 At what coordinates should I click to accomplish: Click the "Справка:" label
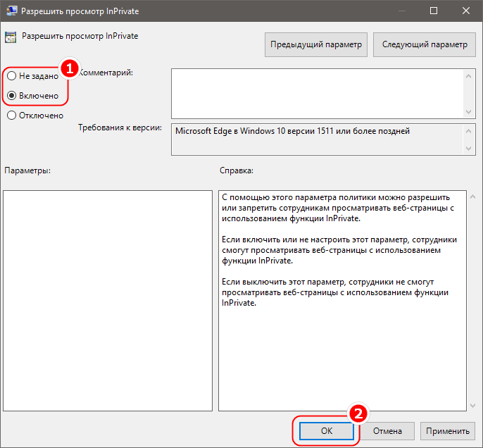pos(237,170)
